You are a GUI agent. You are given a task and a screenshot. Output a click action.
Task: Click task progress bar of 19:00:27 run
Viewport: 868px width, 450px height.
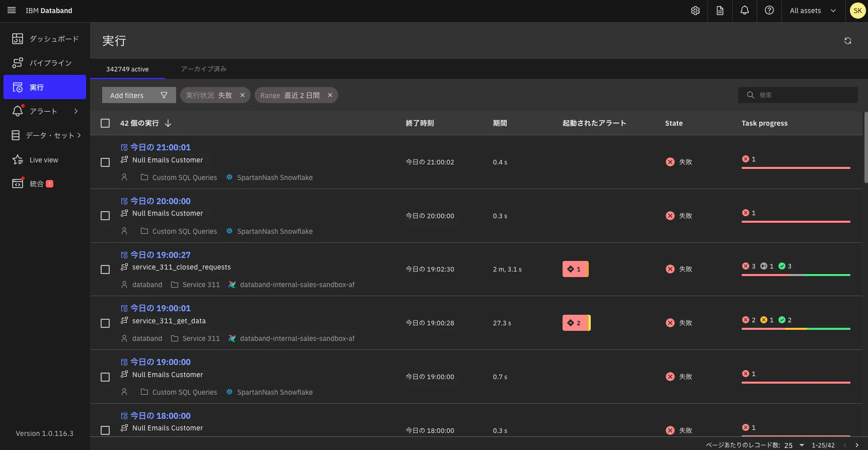(796, 275)
